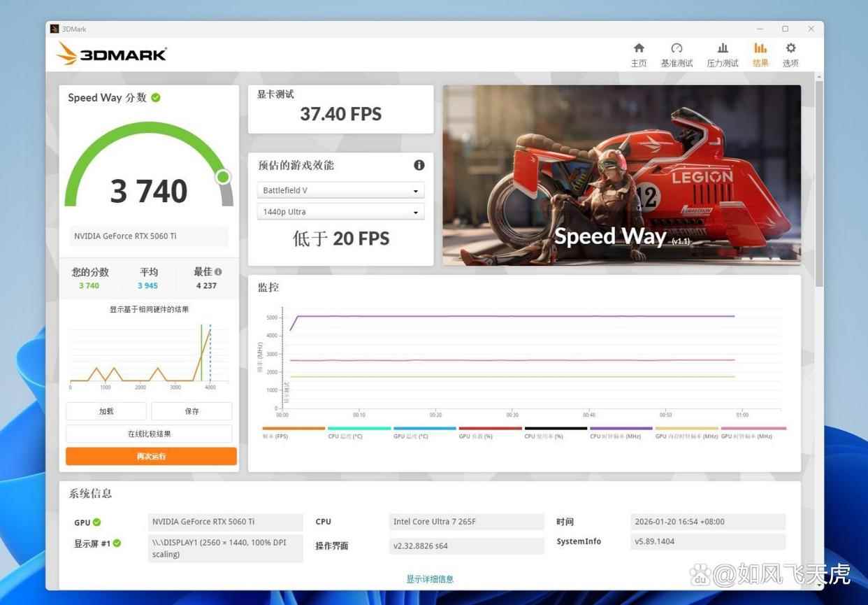The height and width of the screenshot is (605, 868).
Task: Switch to the 结果 results tab
Action: 760,55
